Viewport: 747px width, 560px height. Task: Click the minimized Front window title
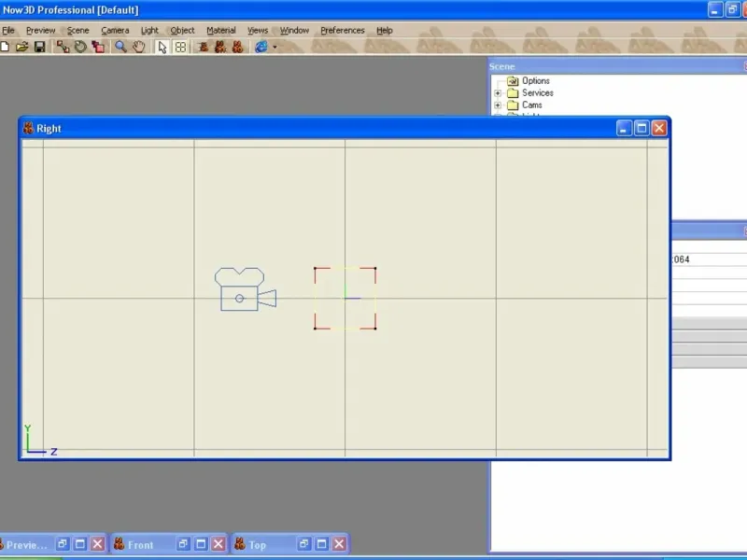(x=141, y=545)
